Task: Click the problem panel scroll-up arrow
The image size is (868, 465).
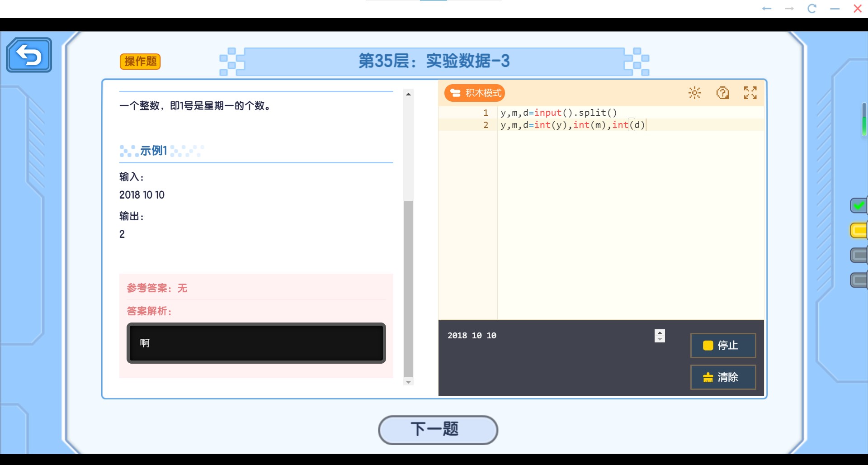Action: tap(408, 94)
